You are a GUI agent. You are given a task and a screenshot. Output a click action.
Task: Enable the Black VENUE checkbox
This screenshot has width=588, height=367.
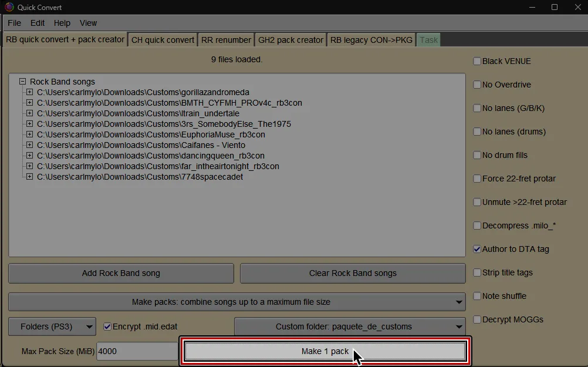click(x=477, y=61)
